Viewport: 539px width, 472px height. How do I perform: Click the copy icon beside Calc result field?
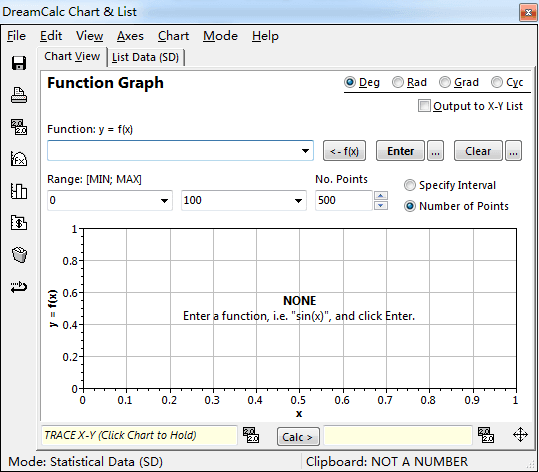[486, 435]
